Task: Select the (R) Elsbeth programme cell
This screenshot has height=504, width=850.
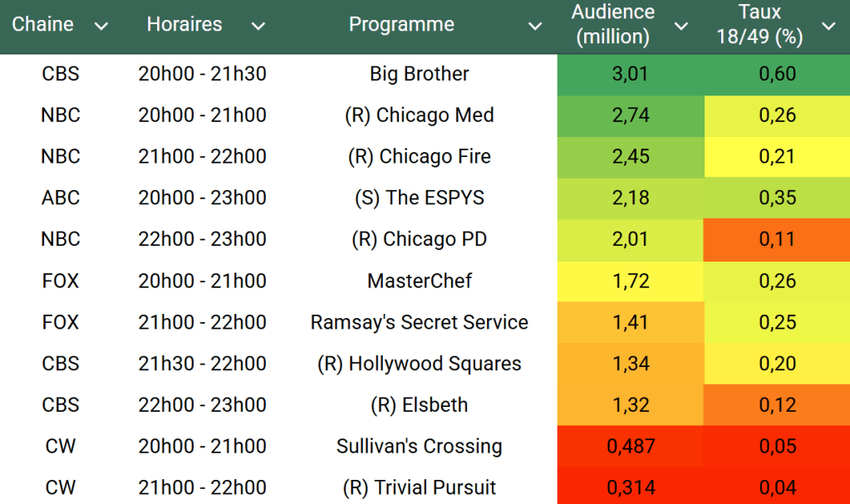Action: coord(419,405)
